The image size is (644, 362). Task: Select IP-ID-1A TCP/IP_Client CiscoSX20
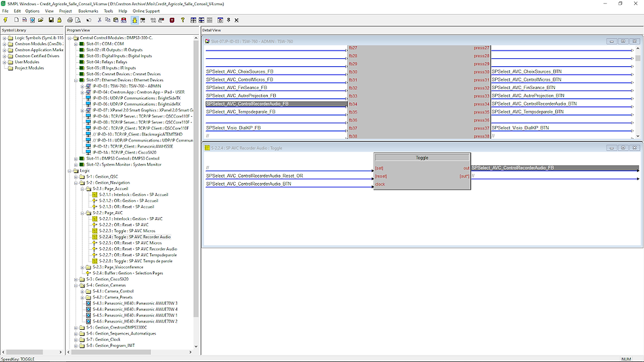click(x=125, y=152)
